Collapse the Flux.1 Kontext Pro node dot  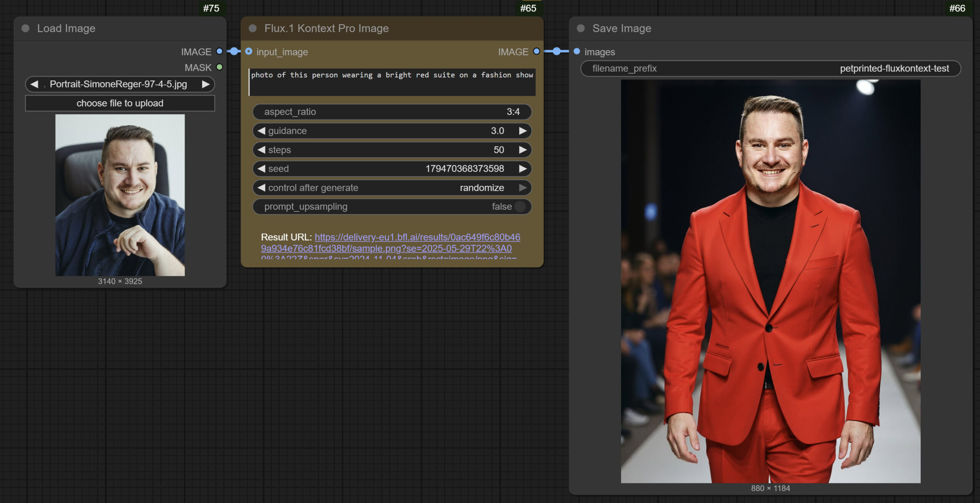(253, 28)
